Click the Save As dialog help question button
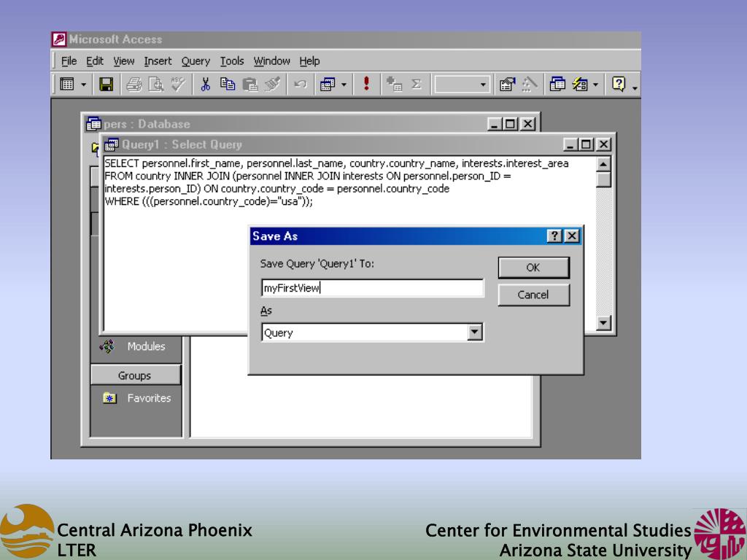Viewport: 747px width, 560px height. [554, 236]
